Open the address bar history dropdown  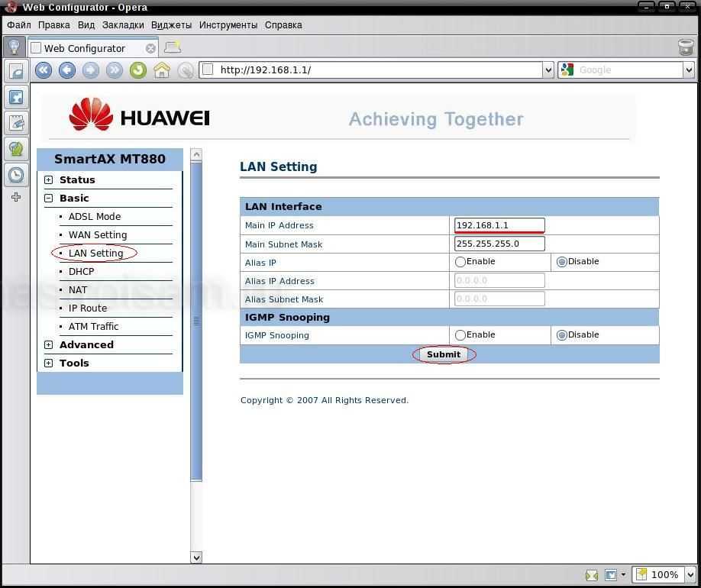coord(548,69)
